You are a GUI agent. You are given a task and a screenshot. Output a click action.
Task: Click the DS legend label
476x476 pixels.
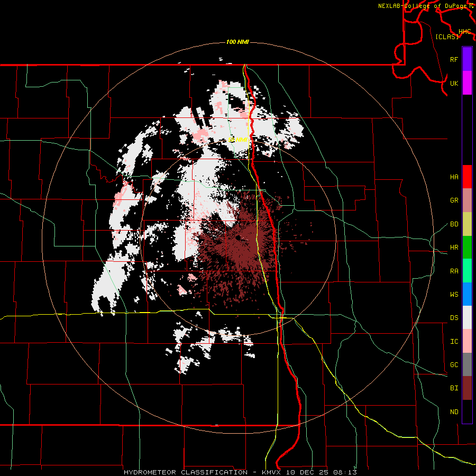point(454,318)
